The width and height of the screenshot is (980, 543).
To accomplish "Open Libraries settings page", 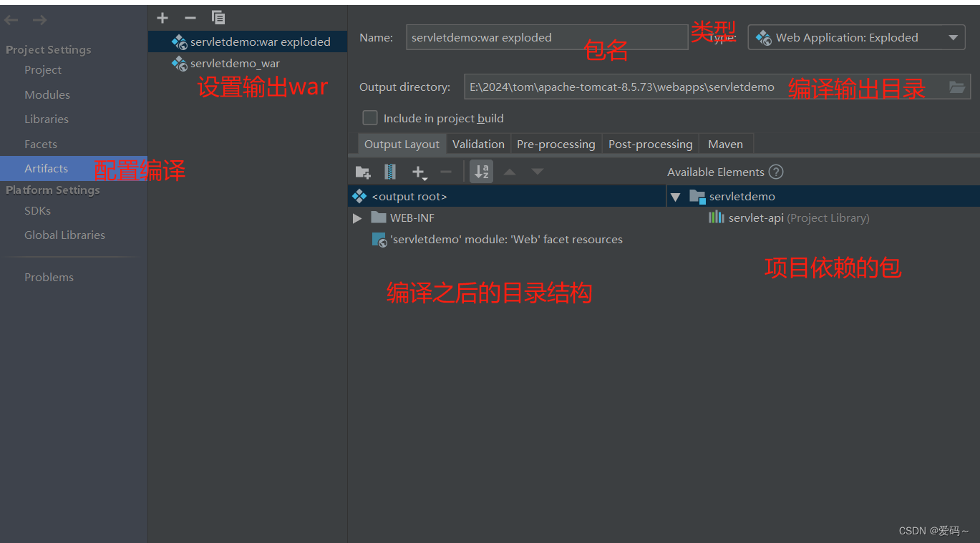I will click(47, 119).
